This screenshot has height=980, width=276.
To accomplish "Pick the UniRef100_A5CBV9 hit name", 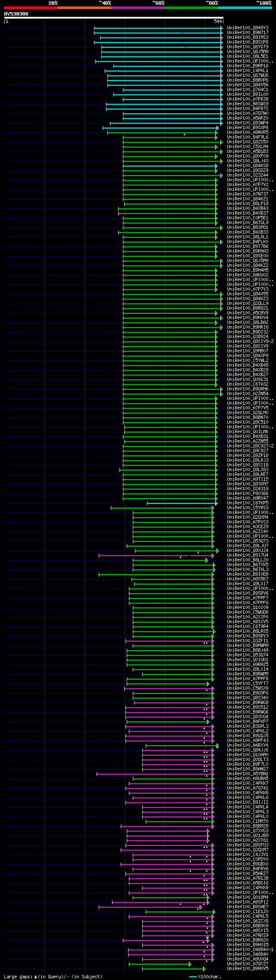I will pyautogui.click(x=248, y=313).
